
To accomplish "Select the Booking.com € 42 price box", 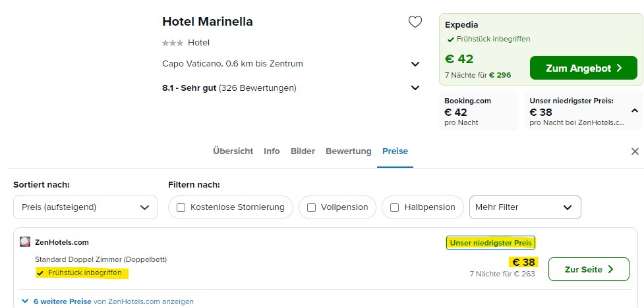I will 479,111.
